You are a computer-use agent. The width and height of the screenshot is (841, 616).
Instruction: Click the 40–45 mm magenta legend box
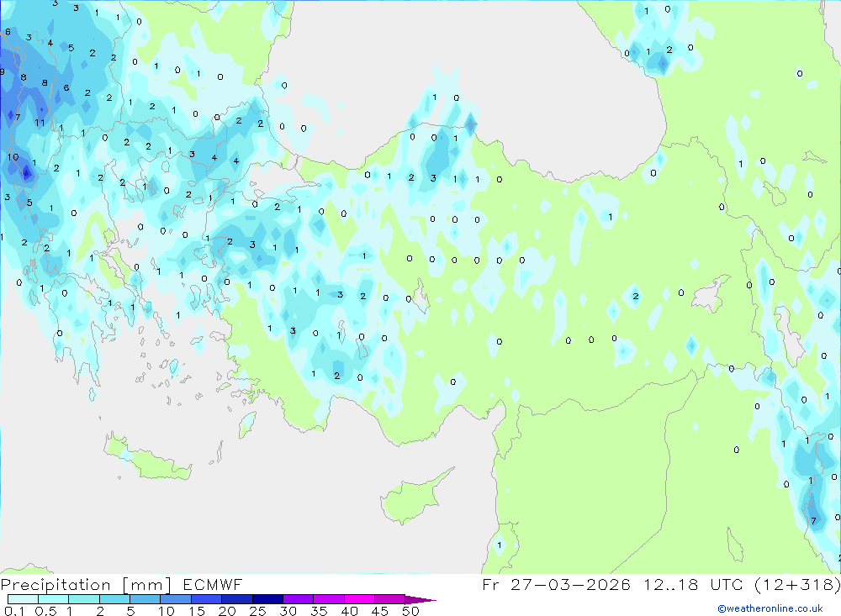[359, 599]
